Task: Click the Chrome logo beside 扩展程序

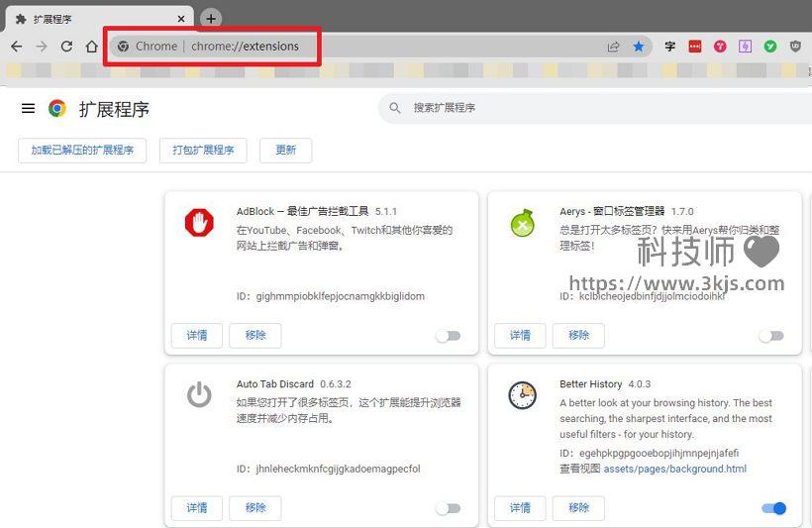Action: click(x=57, y=108)
